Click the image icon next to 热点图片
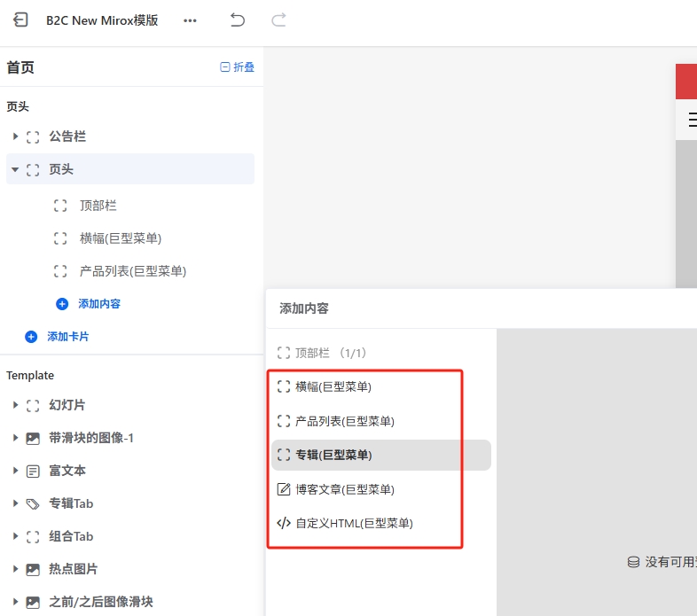Image resolution: width=697 pixels, height=616 pixels. tap(33, 569)
